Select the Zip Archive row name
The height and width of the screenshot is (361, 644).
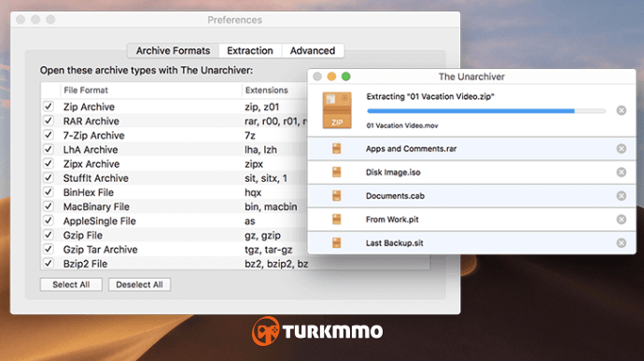[x=89, y=106]
